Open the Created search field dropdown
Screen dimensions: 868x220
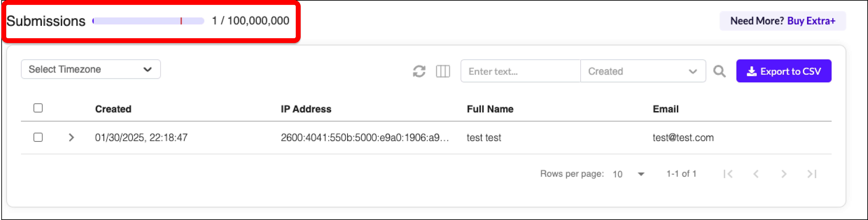pos(643,71)
